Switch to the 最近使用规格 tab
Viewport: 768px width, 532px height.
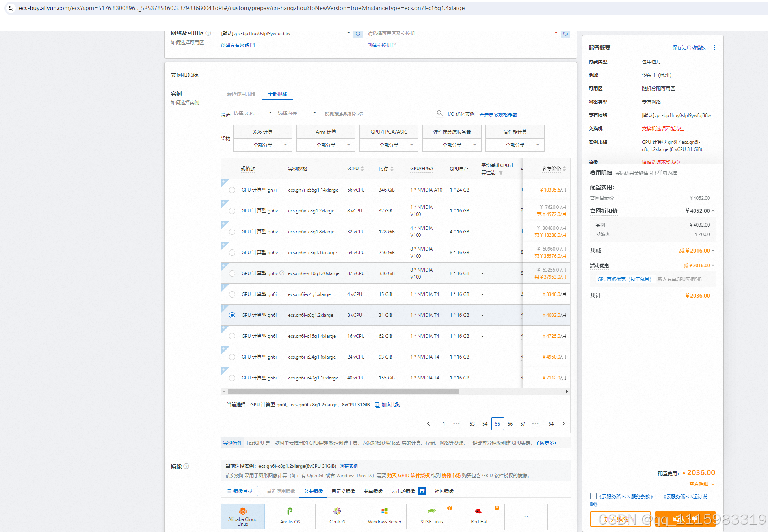[241, 94]
